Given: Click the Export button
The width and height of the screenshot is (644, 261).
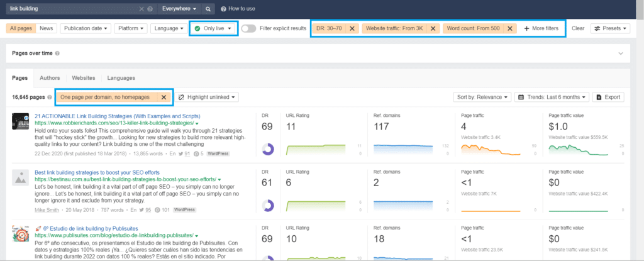Looking at the screenshot, I should (608, 97).
